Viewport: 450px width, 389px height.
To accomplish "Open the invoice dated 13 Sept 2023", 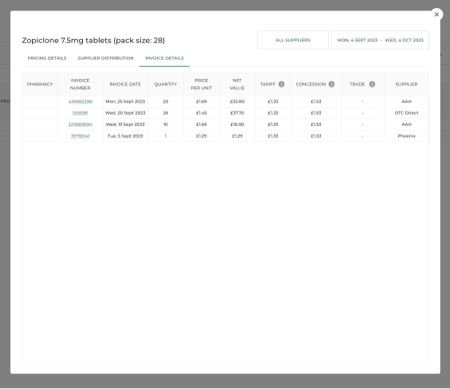I will click(x=80, y=124).
